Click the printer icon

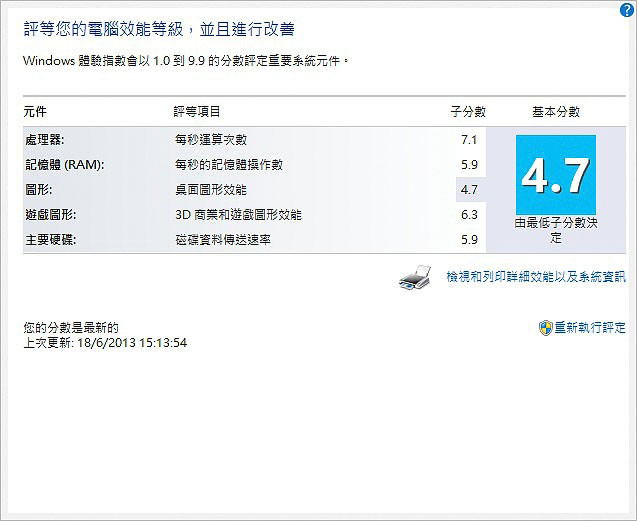tap(415, 277)
